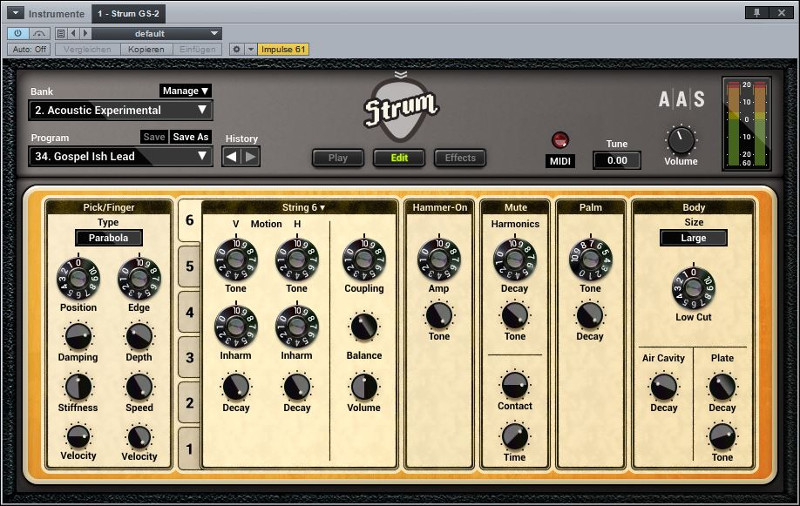This screenshot has height=506, width=800.
Task: Toggle the plugin power bypass button
Action: tap(18, 34)
